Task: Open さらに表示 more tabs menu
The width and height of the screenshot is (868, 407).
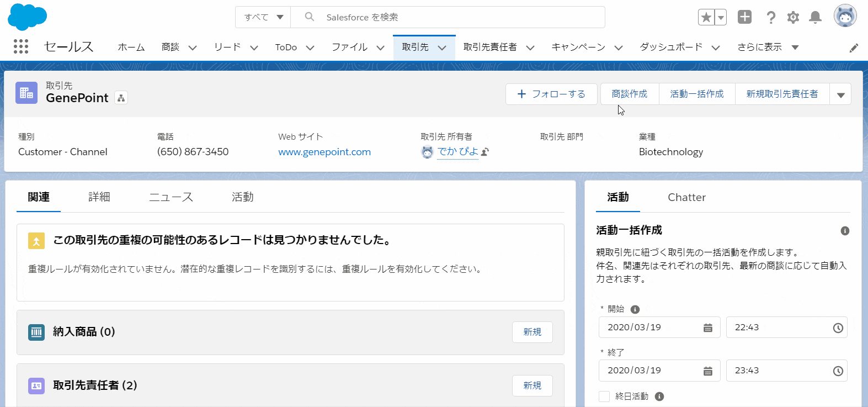Action: click(768, 47)
